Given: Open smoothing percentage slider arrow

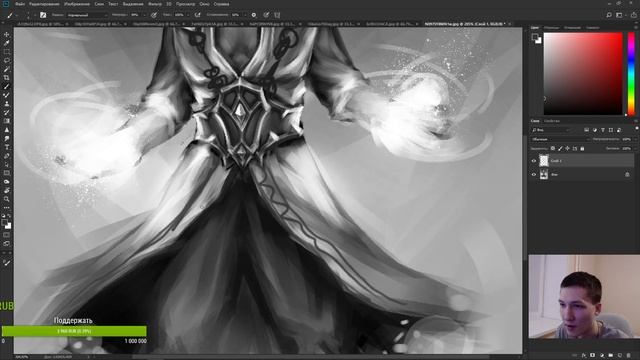Looking at the screenshot, I should tap(244, 15).
